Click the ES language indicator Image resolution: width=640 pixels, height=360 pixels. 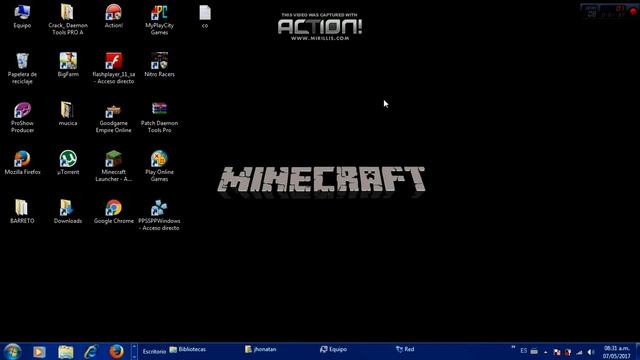pyautogui.click(x=524, y=351)
